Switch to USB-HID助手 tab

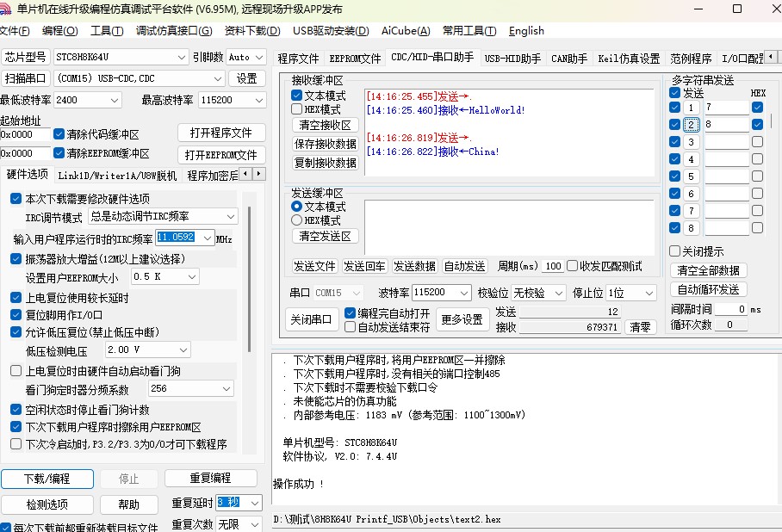tap(512, 59)
